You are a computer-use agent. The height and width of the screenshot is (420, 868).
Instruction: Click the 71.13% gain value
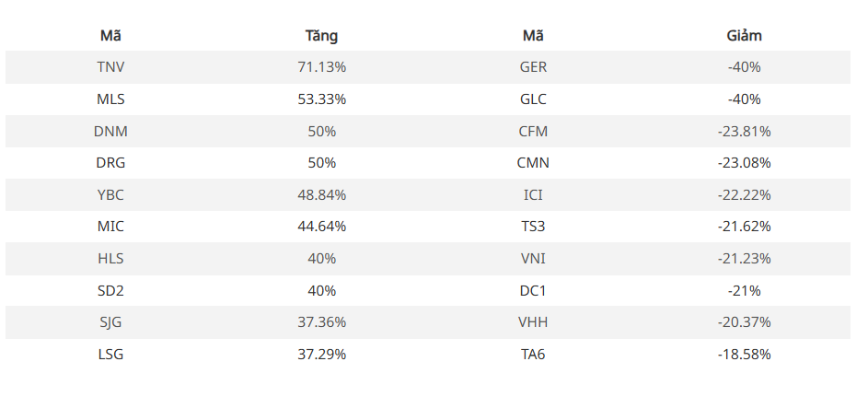click(321, 67)
